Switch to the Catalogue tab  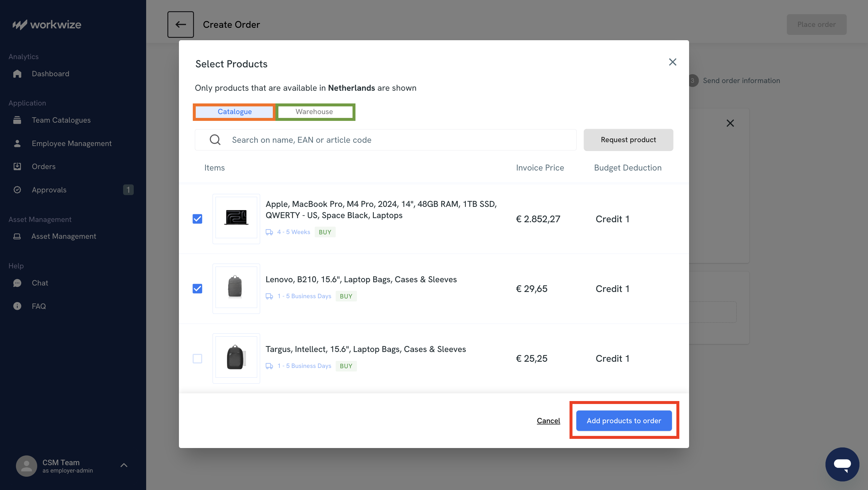(x=234, y=112)
